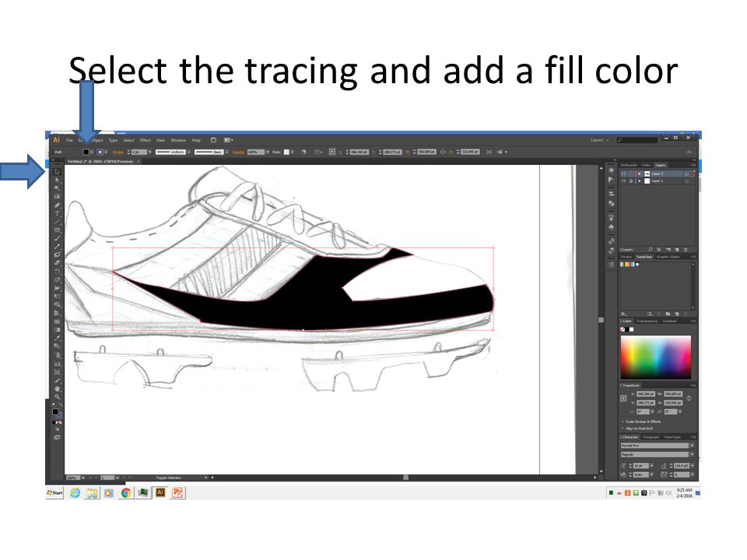Screen dimensions: 747x560
Task: Hide Layer 2 with its eye icon
Action: click(623, 173)
